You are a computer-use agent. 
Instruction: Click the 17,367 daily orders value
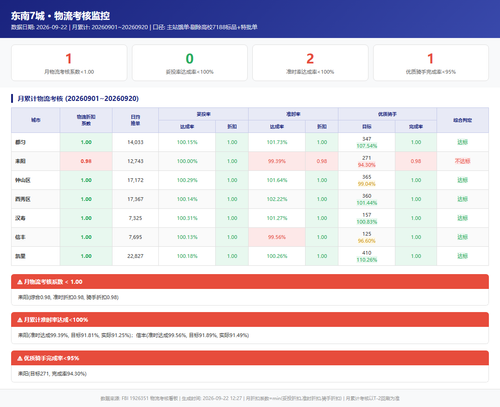point(135,199)
